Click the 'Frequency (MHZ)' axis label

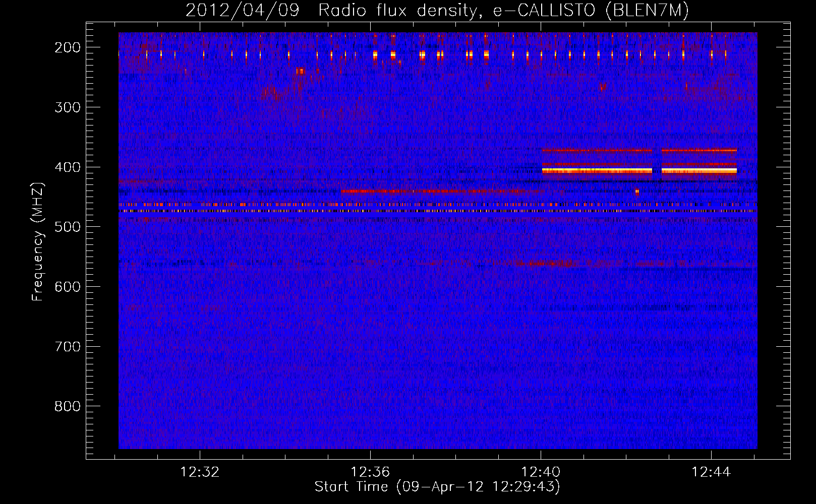[38, 241]
